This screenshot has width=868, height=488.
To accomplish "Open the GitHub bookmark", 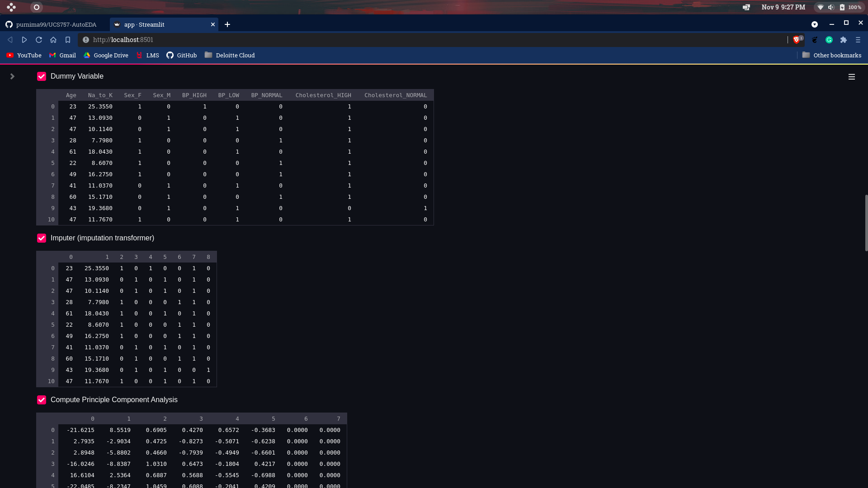I will pos(182,55).
